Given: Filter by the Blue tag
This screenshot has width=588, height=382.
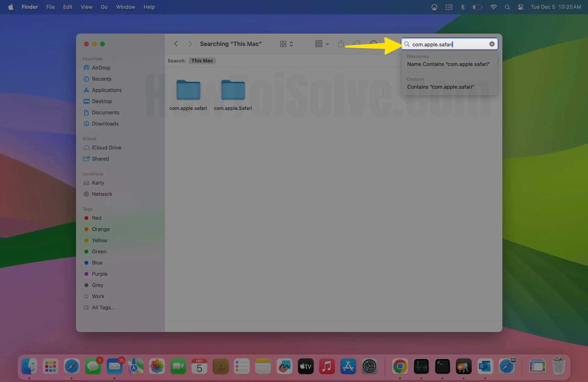Looking at the screenshot, I should pyautogui.click(x=93, y=263).
